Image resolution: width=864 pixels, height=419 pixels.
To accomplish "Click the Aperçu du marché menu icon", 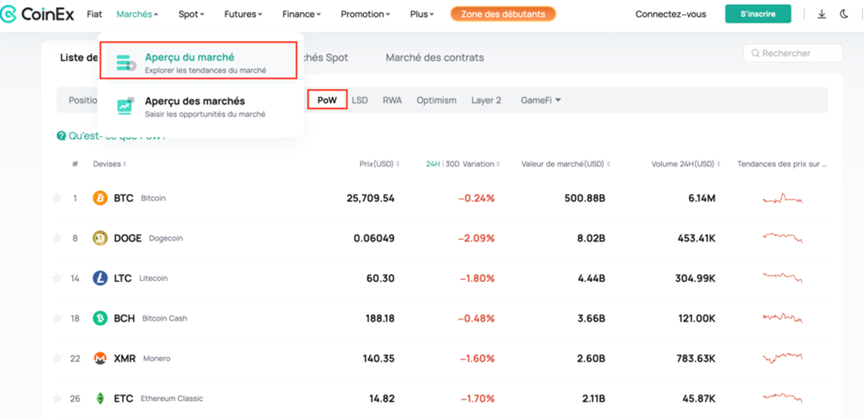I will (126, 63).
